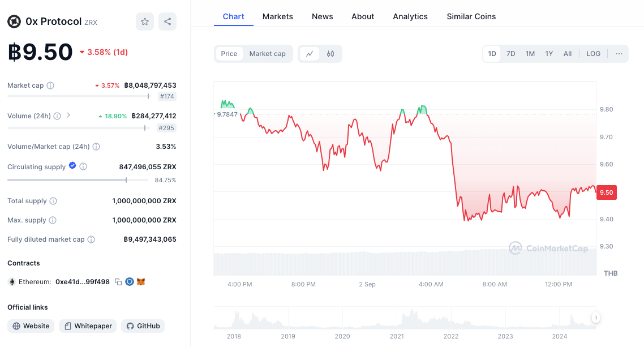644x347 pixels.
Task: Open Fully diluted market cap info icon
Action: point(91,239)
